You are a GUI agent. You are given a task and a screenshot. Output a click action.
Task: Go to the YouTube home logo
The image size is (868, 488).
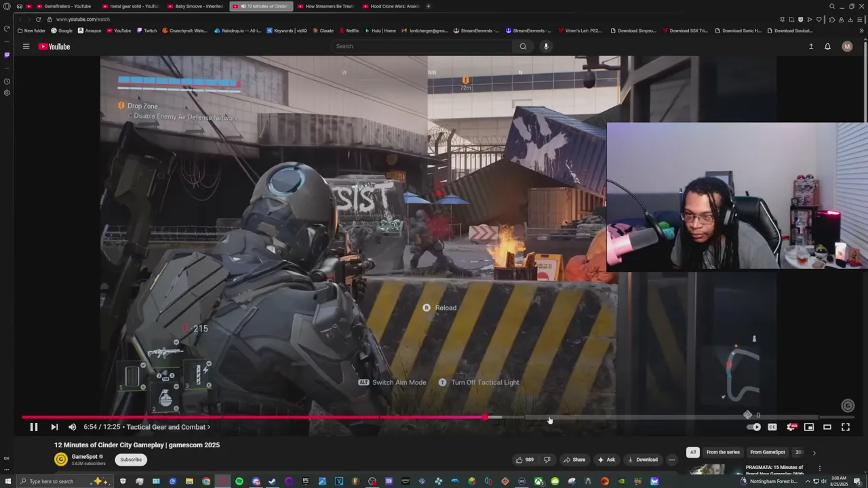54,46
